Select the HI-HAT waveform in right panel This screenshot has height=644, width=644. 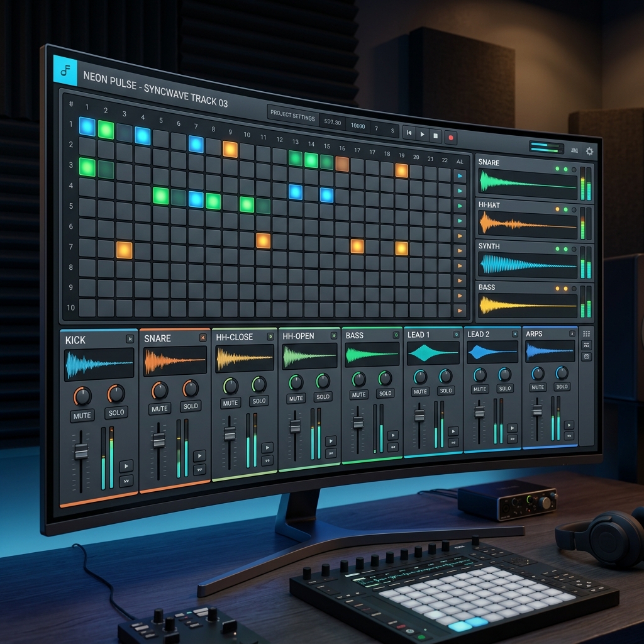(x=528, y=225)
